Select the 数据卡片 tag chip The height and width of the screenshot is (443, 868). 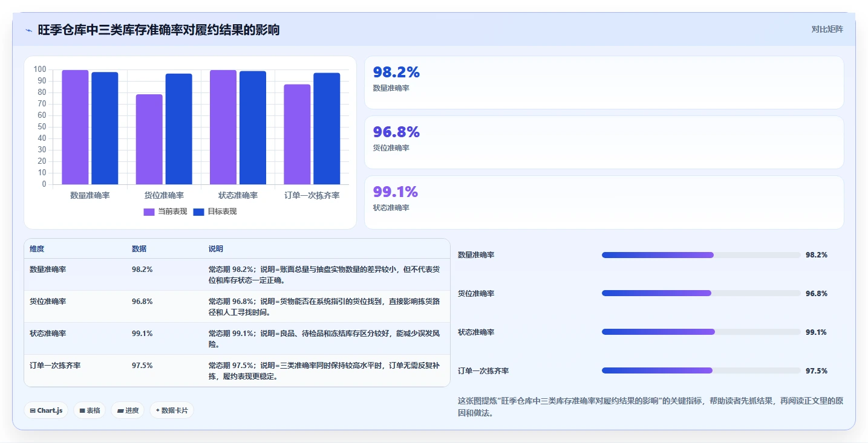pyautogui.click(x=172, y=410)
